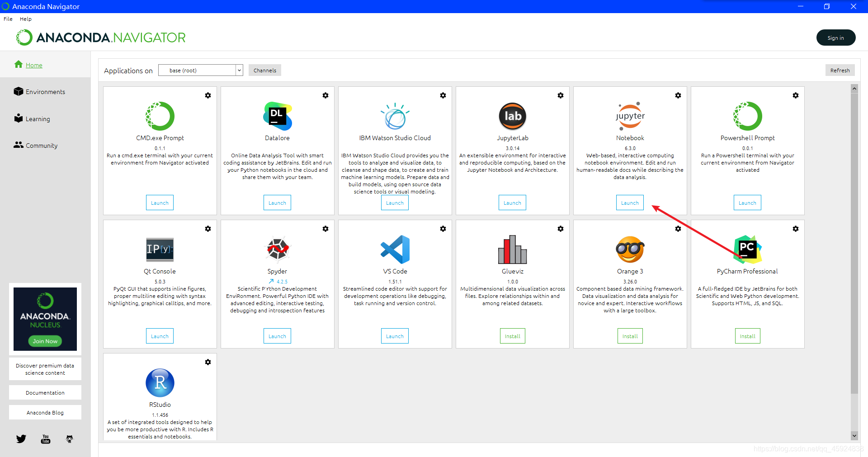Click Spyder update version 4.2.5 link

(x=278, y=281)
